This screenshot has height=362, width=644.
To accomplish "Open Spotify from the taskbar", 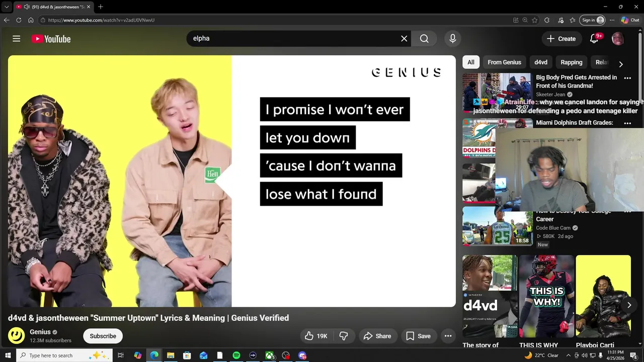I will (x=236, y=355).
